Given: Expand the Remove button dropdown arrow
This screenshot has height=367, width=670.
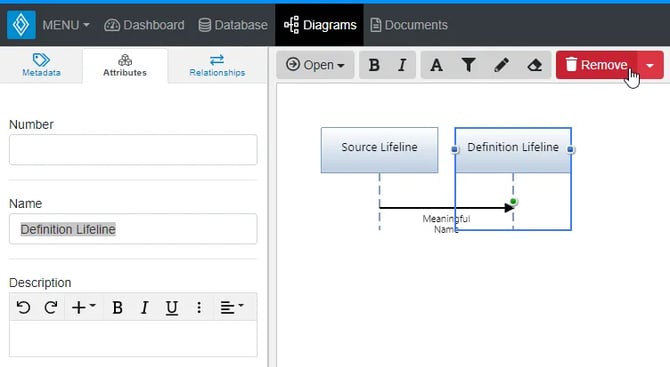Looking at the screenshot, I should [650, 65].
